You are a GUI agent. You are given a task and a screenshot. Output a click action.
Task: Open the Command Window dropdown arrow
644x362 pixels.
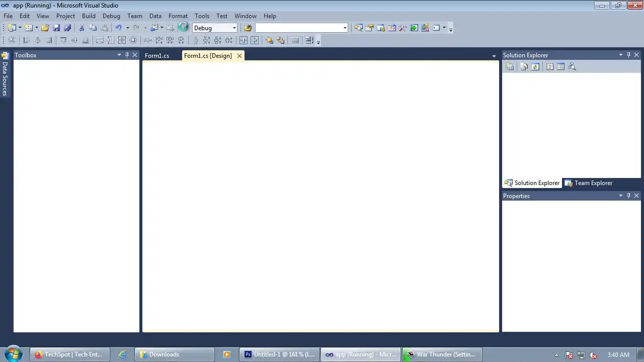tap(444, 28)
